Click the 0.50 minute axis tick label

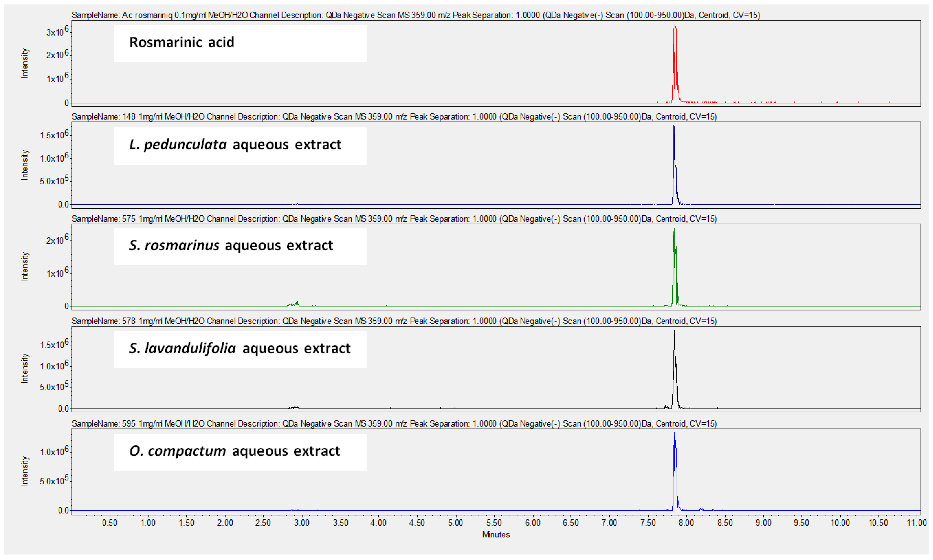tap(109, 523)
